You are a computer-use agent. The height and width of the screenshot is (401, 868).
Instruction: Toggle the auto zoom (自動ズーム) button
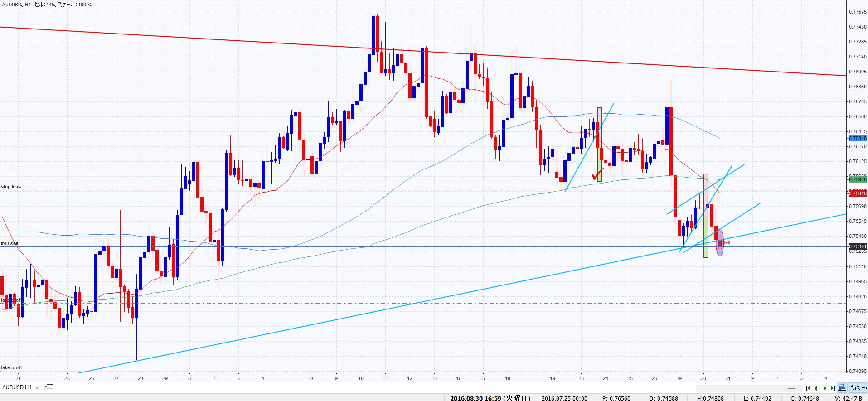point(858,388)
